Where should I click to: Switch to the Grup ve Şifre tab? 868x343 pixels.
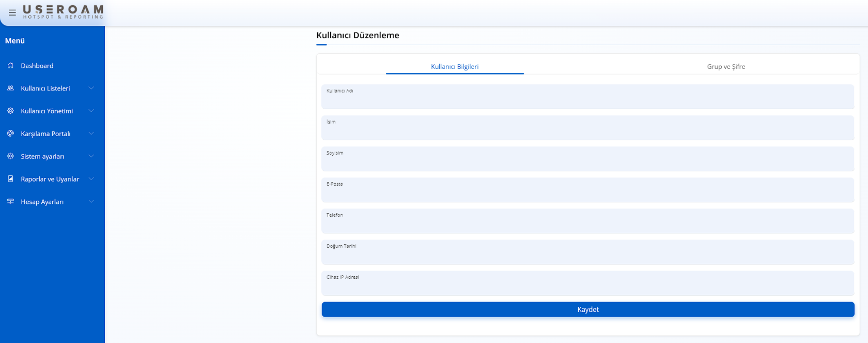pyautogui.click(x=725, y=67)
